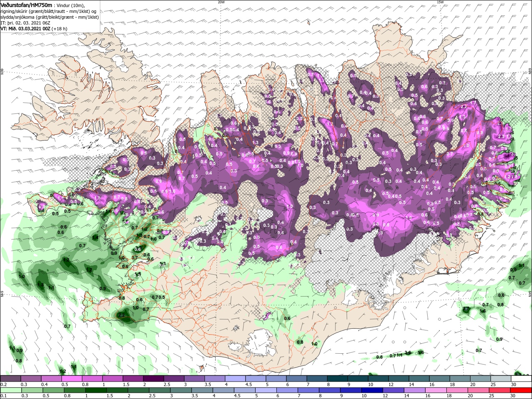Click the 20W longitude label

coord(221,2)
